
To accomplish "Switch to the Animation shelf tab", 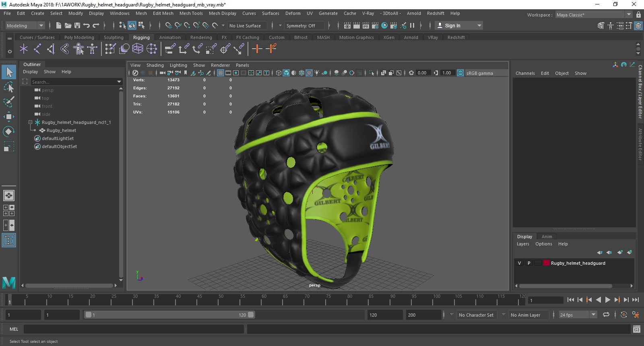I will (x=170, y=37).
